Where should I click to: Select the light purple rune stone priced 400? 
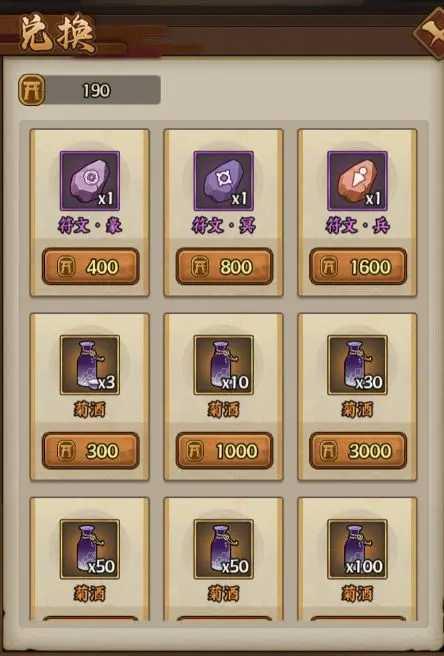coord(90,181)
